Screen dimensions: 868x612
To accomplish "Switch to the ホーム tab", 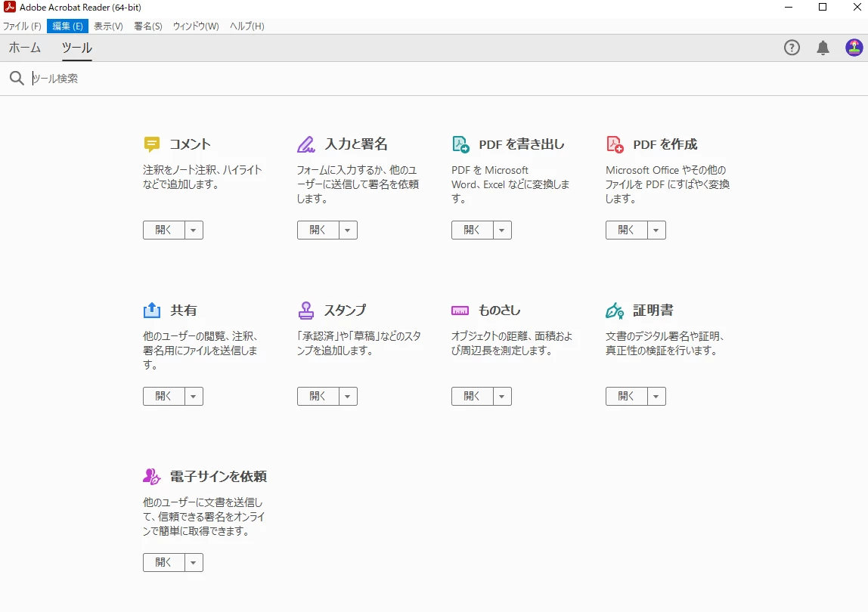I will tap(24, 48).
